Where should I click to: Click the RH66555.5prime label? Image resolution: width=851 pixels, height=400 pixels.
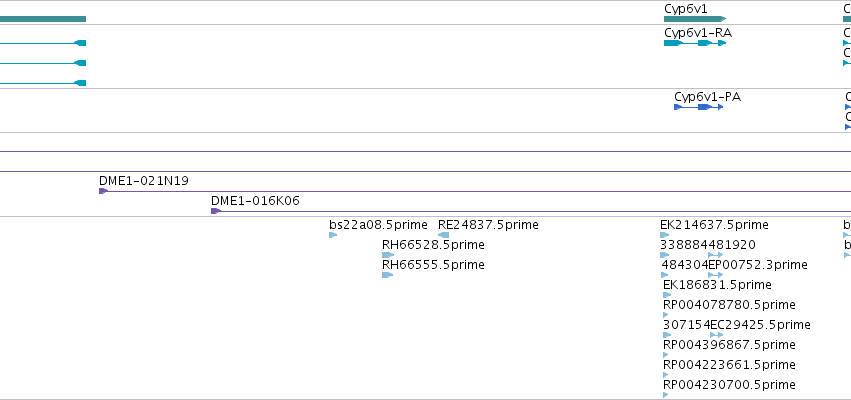pos(433,265)
